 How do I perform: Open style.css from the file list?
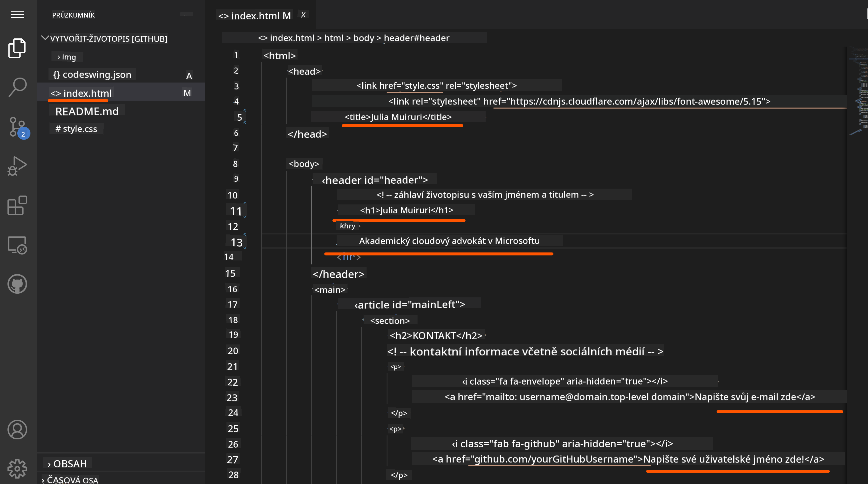[76, 129]
